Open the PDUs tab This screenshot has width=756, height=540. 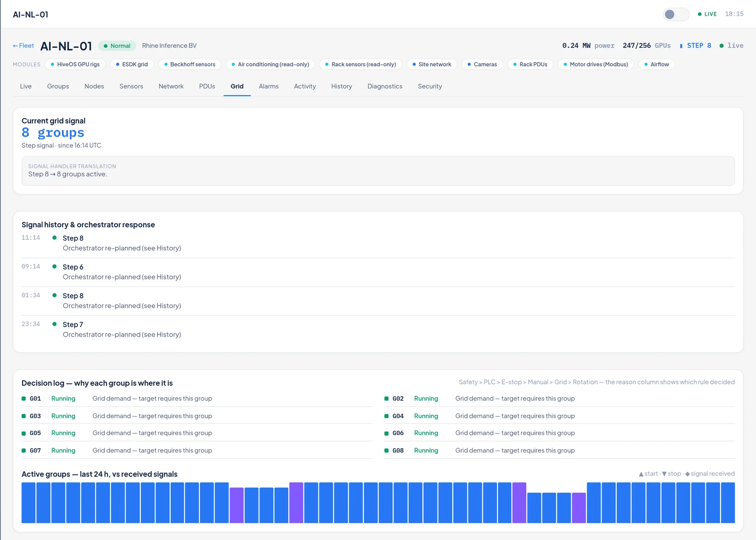click(207, 86)
